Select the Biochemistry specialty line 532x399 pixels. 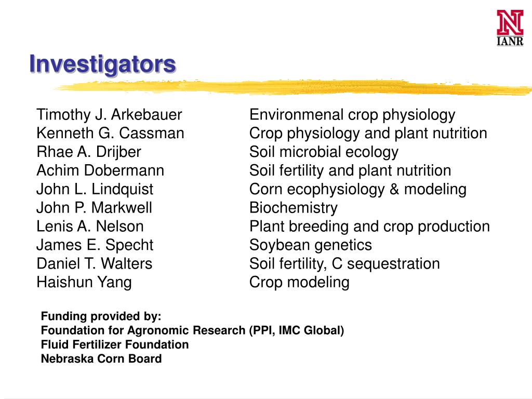pos(294,208)
